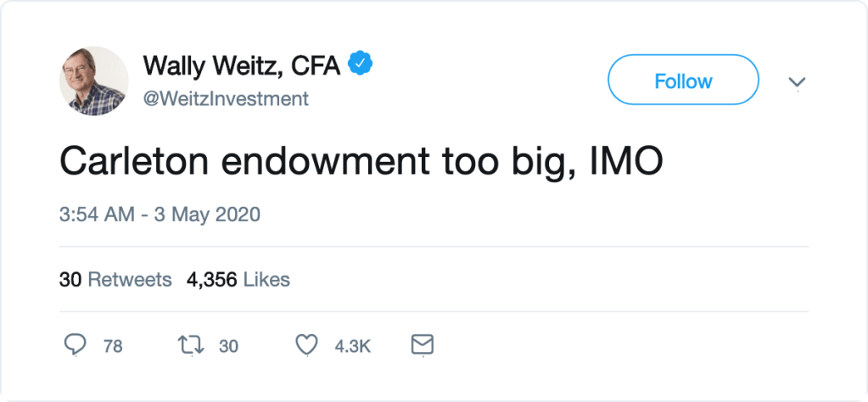This screenshot has width=868, height=402.
Task: Click the blue verified badge
Action: (x=361, y=64)
